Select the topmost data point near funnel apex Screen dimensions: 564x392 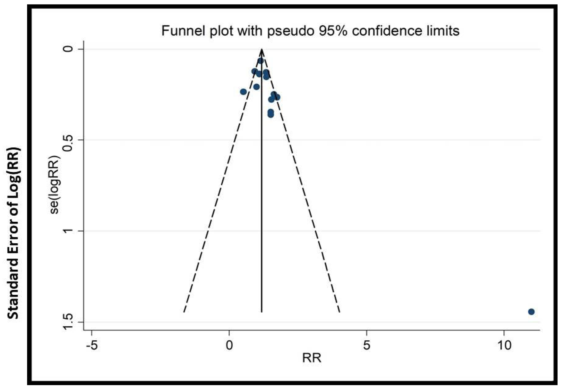(261, 60)
